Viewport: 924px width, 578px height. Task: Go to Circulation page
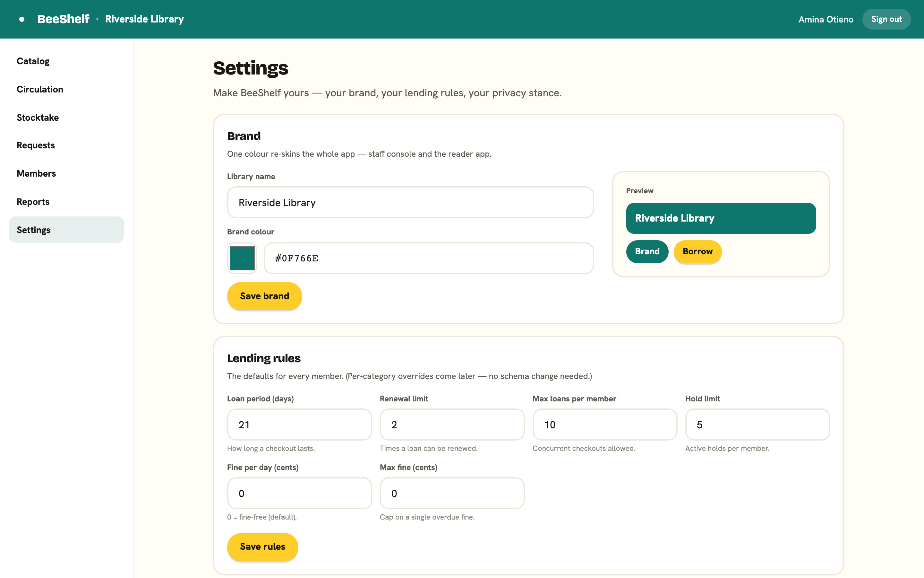(66, 89)
